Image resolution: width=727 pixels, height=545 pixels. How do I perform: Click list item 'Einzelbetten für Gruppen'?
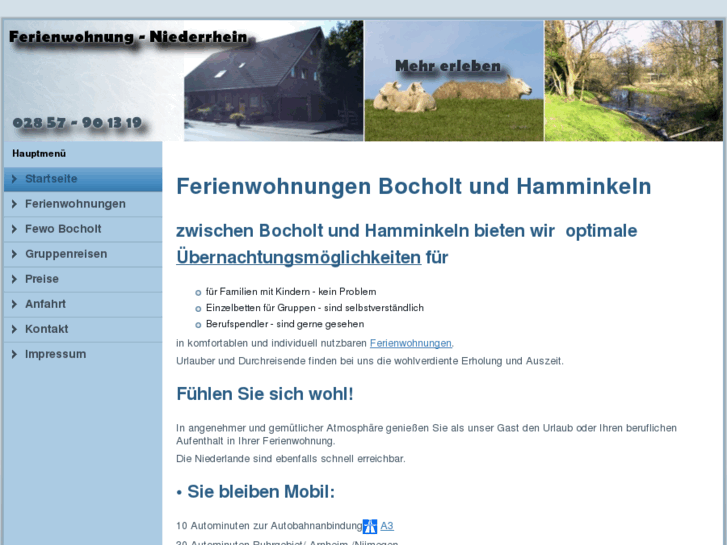(x=314, y=308)
